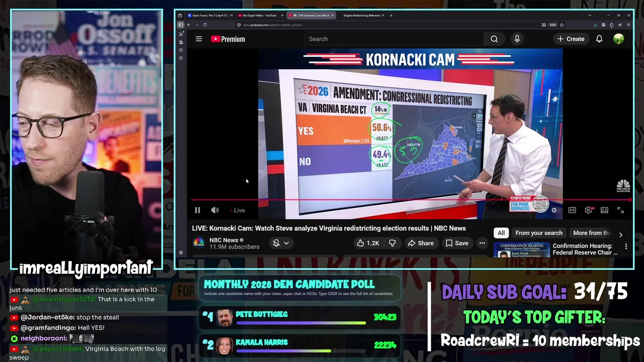
Task: Open browser sidebar history clock icon
Action: [x=181, y=50]
